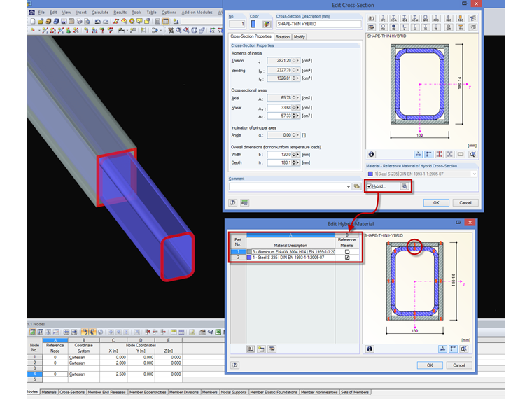The width and height of the screenshot is (532, 399).
Task: Toggle the Hybrid checkbox
Action: point(369,186)
